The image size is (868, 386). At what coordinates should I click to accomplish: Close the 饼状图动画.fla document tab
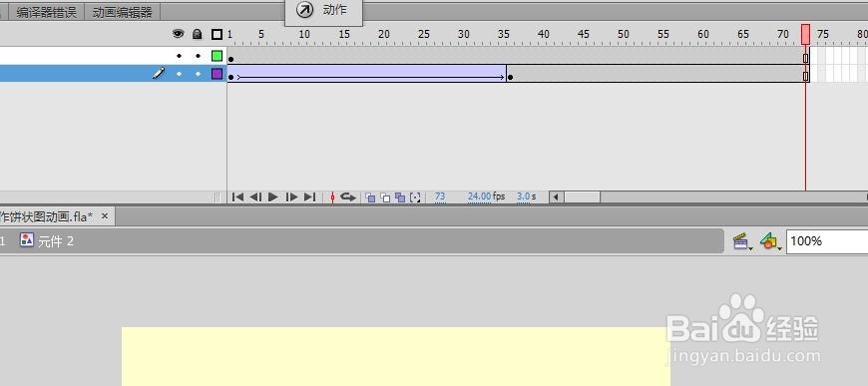click(x=104, y=216)
